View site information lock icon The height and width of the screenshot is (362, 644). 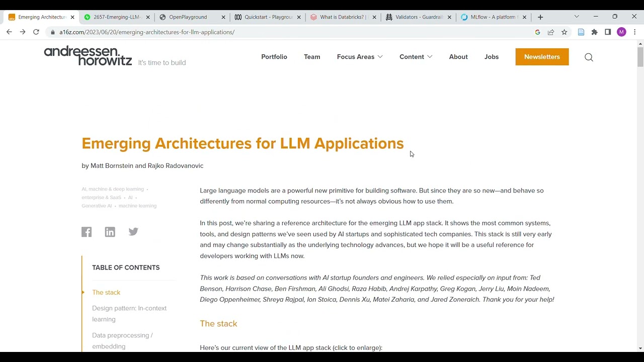coord(53,32)
